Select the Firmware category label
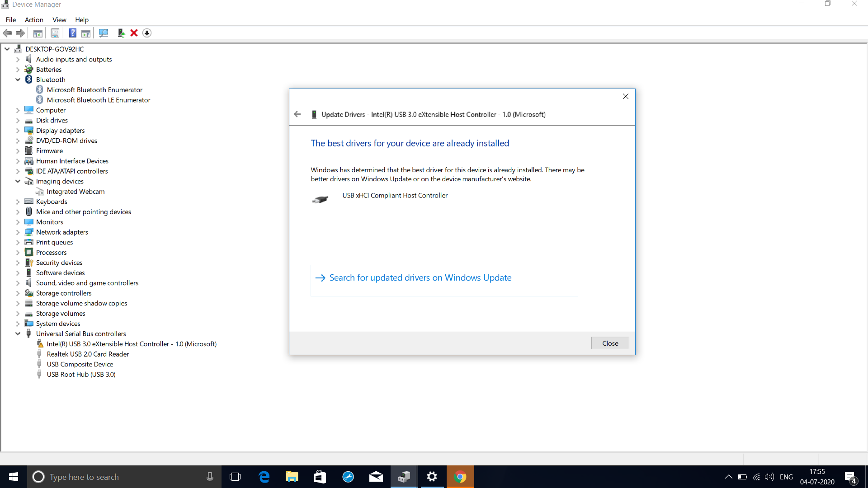The width and height of the screenshot is (868, 488). pos(49,151)
